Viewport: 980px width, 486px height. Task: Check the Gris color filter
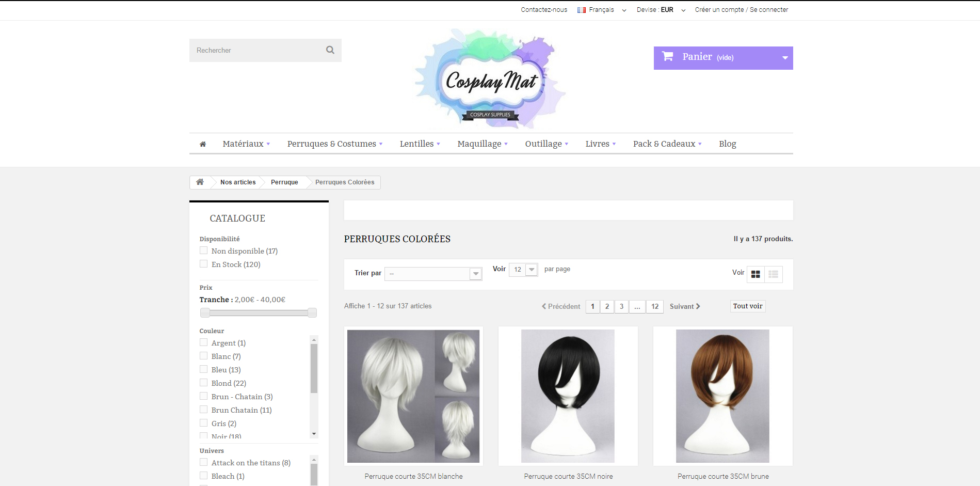click(x=203, y=423)
